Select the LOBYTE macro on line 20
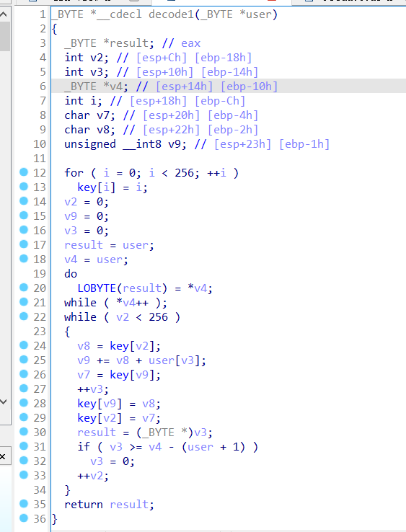The width and height of the screenshot is (406, 532). pos(97,288)
